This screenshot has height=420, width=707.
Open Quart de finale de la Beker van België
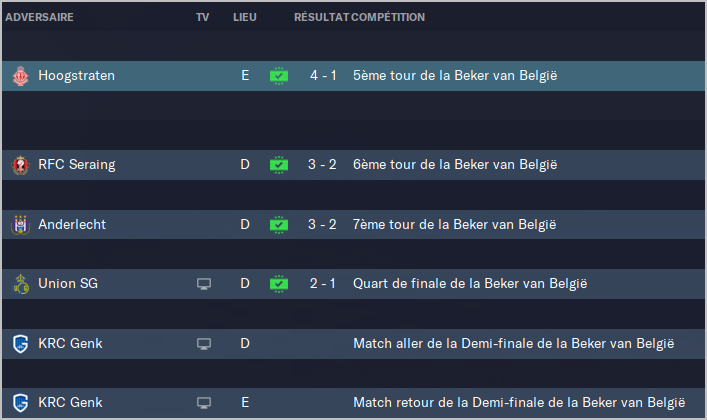pos(470,285)
